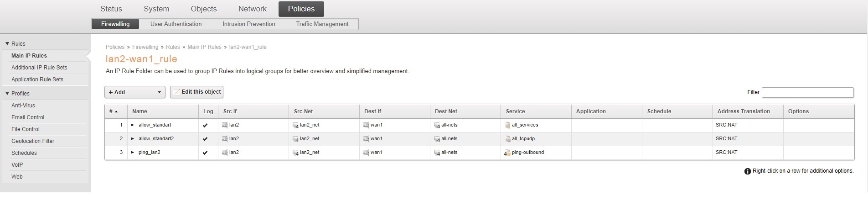
Task: Click the all_tcpudp service icon
Action: 507,139
